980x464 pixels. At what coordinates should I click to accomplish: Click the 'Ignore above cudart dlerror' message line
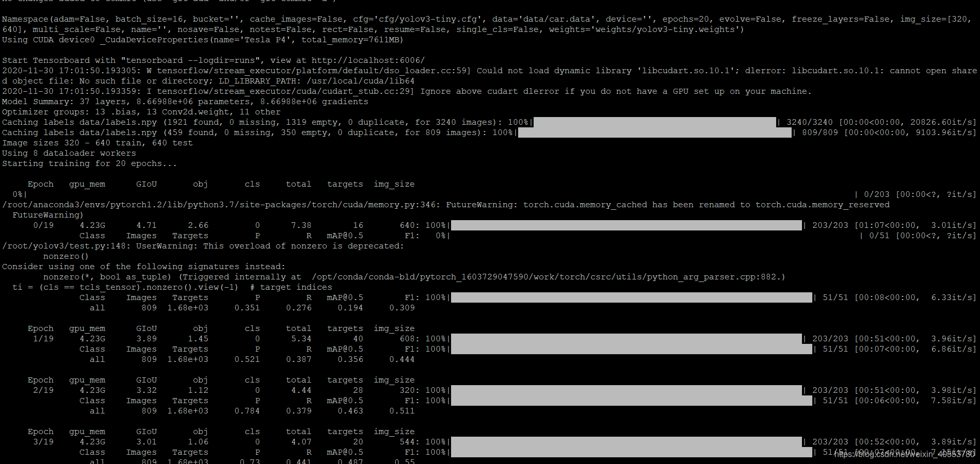pyautogui.click(x=407, y=91)
